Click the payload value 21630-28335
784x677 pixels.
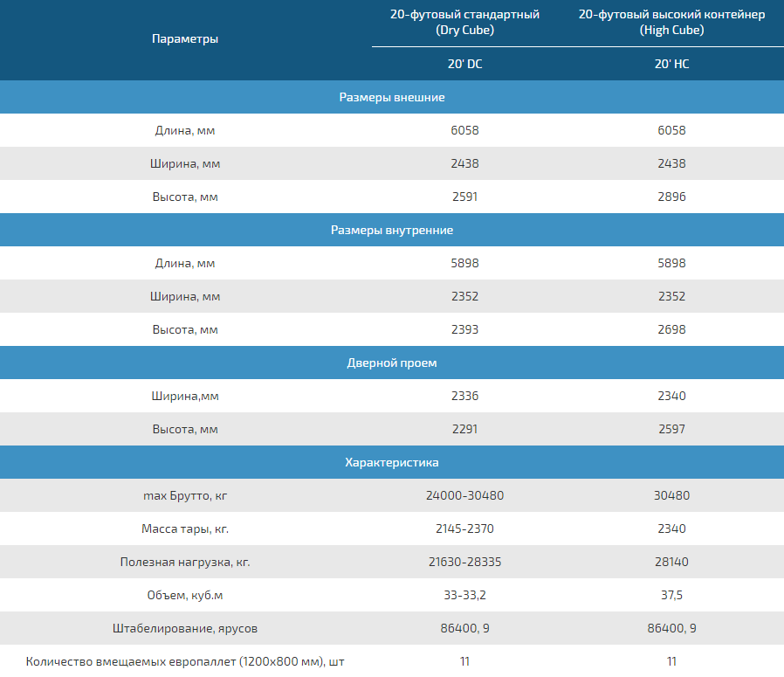click(465, 563)
